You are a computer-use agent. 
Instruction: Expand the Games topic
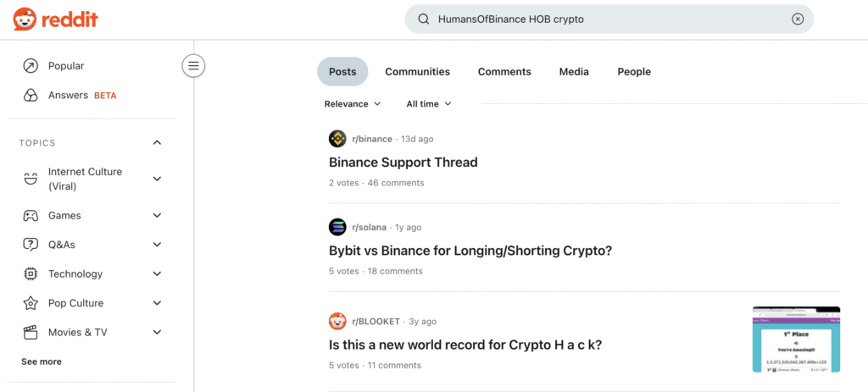157,216
